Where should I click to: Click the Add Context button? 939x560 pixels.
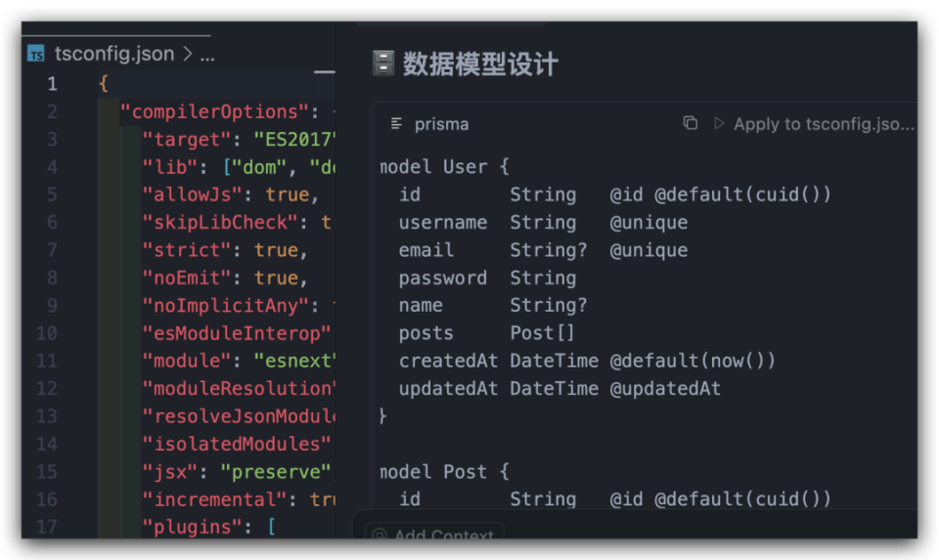pyautogui.click(x=434, y=533)
